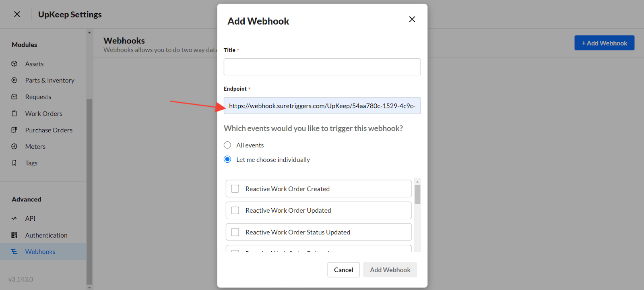Click the Webhooks icon in sidebar
The height and width of the screenshot is (290, 644).
pos(14,252)
